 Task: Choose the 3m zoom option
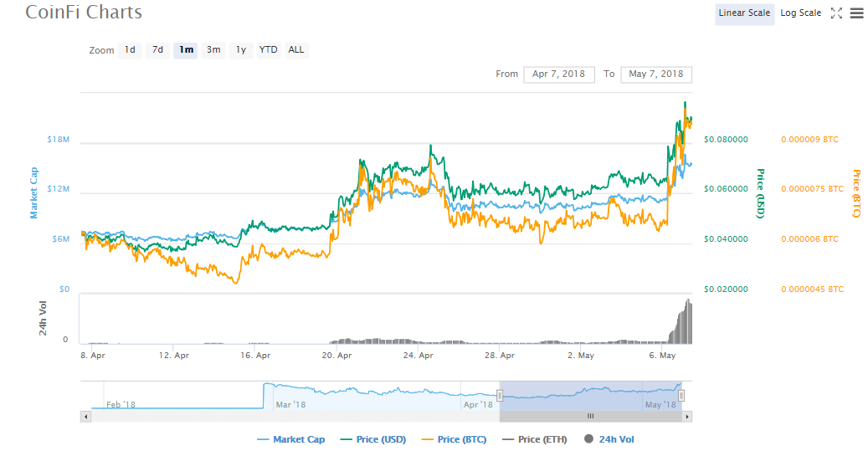click(x=213, y=50)
